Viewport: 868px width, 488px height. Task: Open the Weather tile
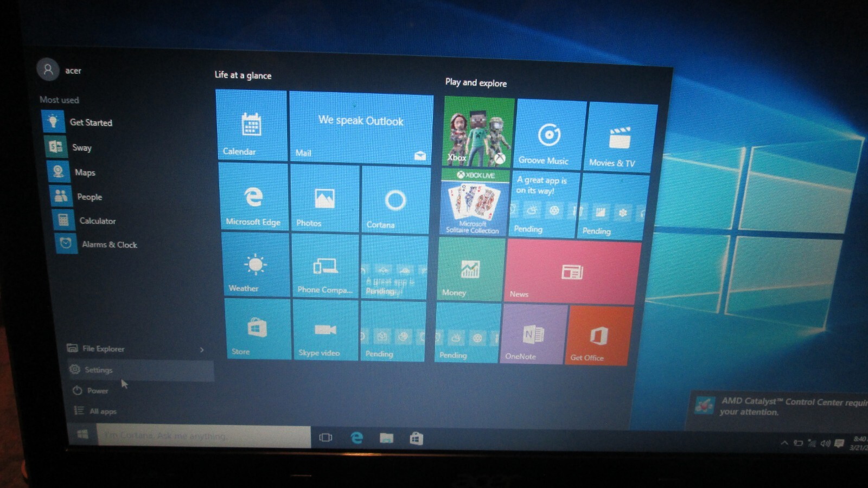click(256, 265)
